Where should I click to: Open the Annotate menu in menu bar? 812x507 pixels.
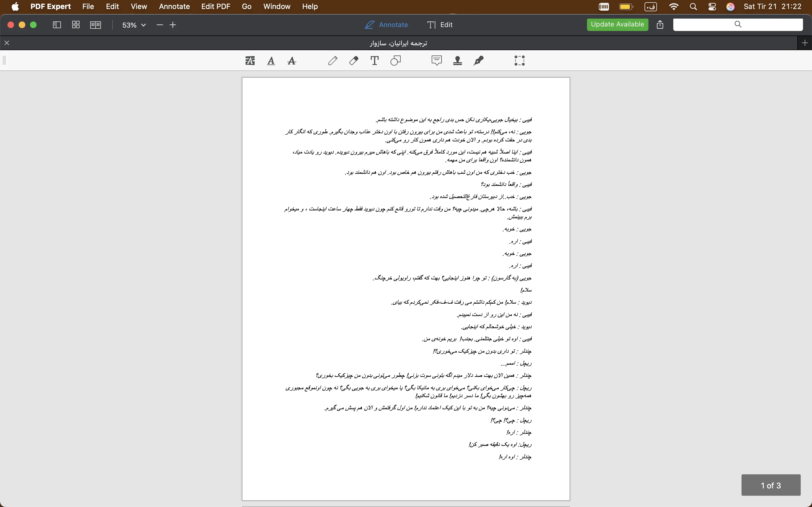click(174, 6)
